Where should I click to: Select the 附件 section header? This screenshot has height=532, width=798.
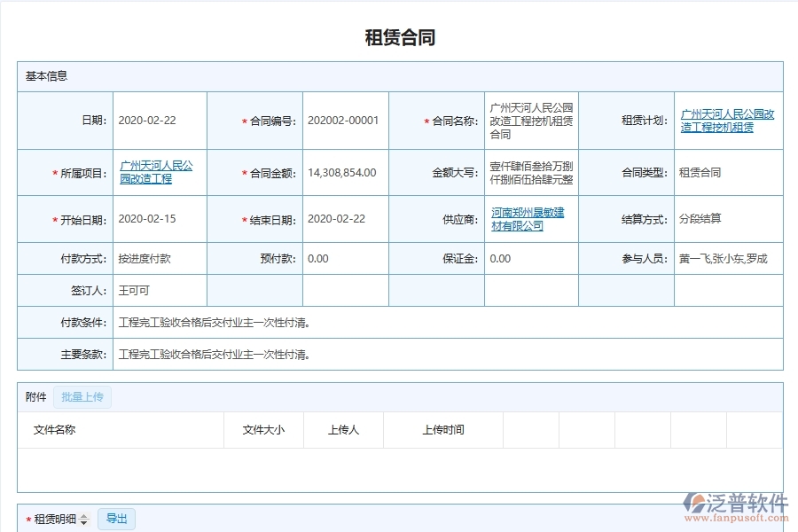click(35, 397)
